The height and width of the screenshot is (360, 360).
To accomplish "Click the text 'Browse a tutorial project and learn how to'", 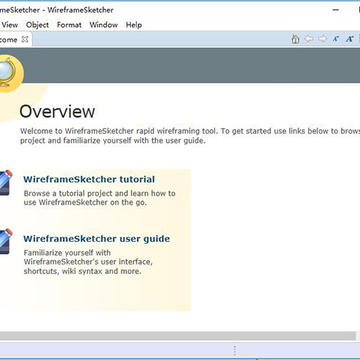I will (x=100, y=193).
